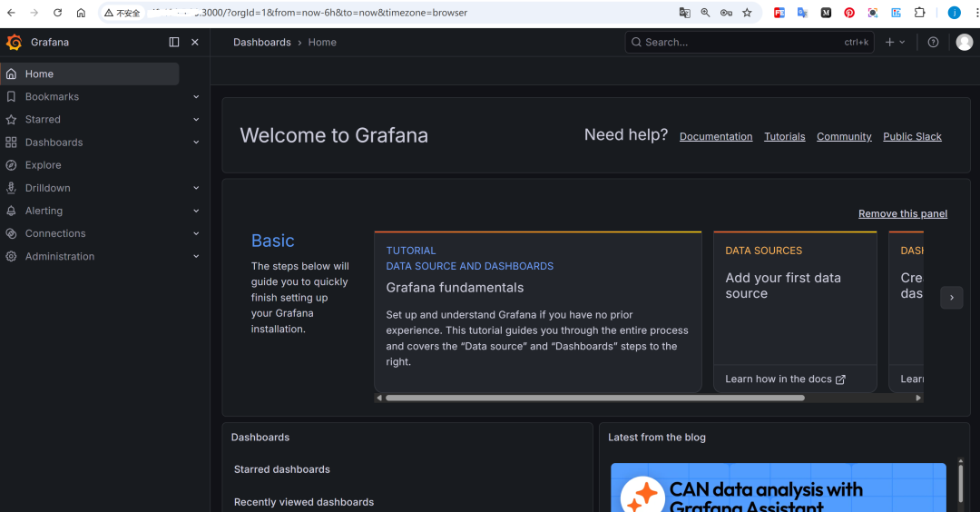Click the browser back button

(11, 13)
